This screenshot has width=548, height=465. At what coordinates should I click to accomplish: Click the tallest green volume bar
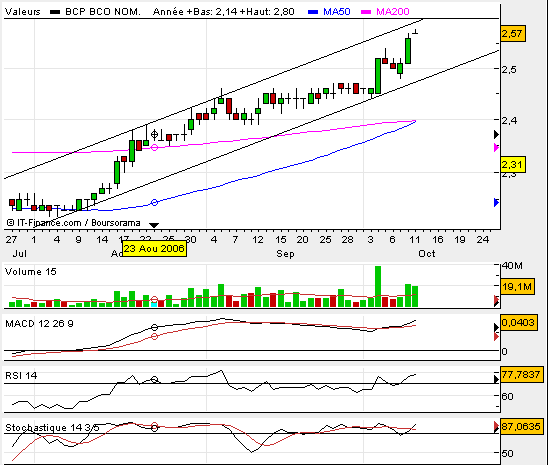[x=378, y=286]
